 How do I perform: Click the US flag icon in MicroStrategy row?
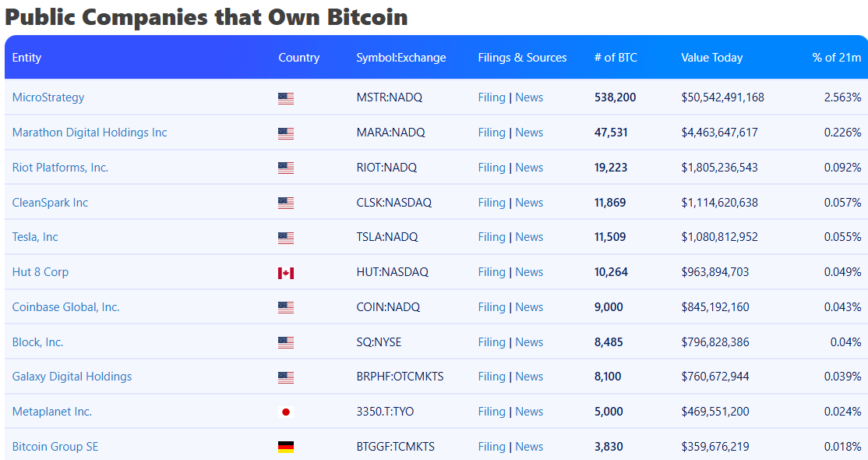point(286,98)
